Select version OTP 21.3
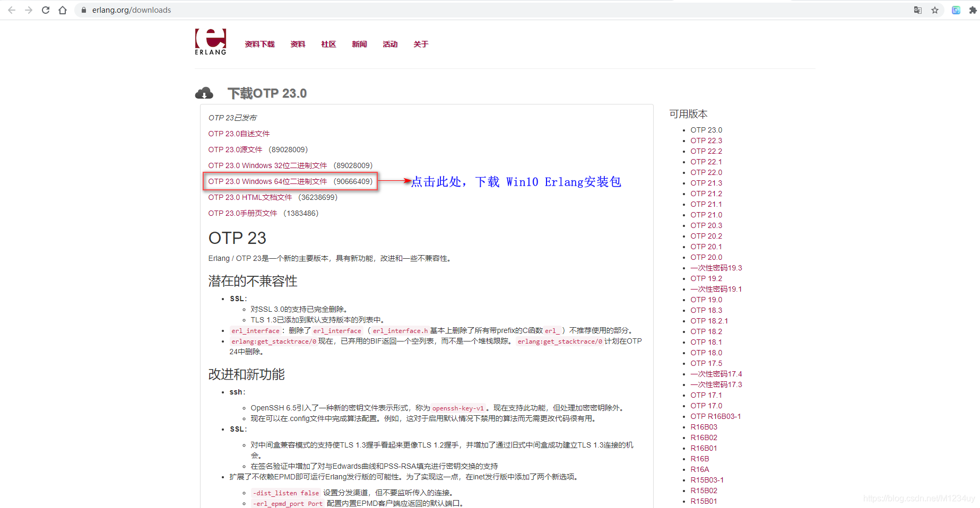This screenshot has width=980, height=508. click(706, 183)
